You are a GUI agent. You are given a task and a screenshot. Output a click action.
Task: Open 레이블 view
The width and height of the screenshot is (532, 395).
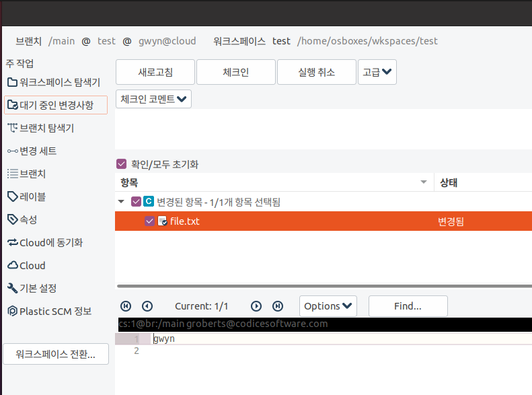[26, 196]
